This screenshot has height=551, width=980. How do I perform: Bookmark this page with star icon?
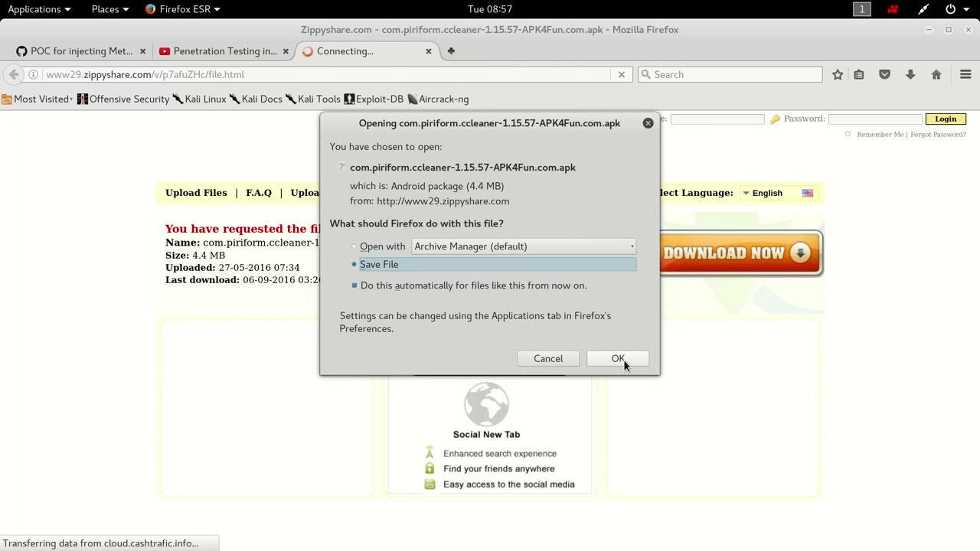pyautogui.click(x=838, y=74)
